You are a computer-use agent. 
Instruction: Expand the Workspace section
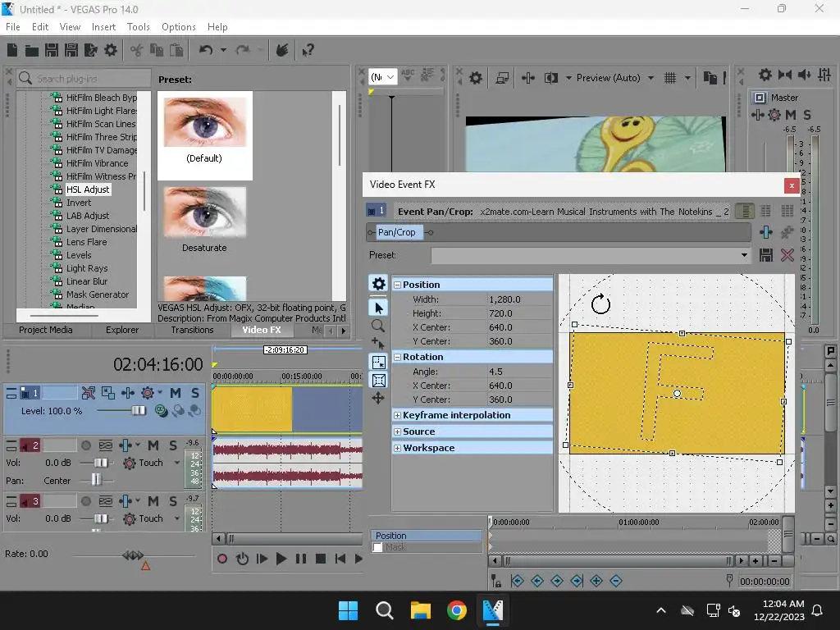coord(398,449)
